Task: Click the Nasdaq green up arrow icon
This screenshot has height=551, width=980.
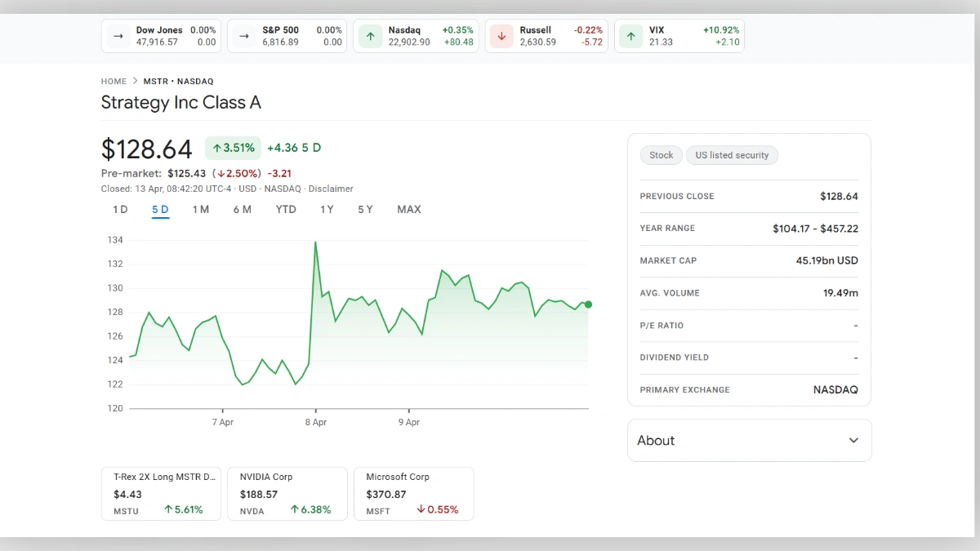Action: coord(369,36)
